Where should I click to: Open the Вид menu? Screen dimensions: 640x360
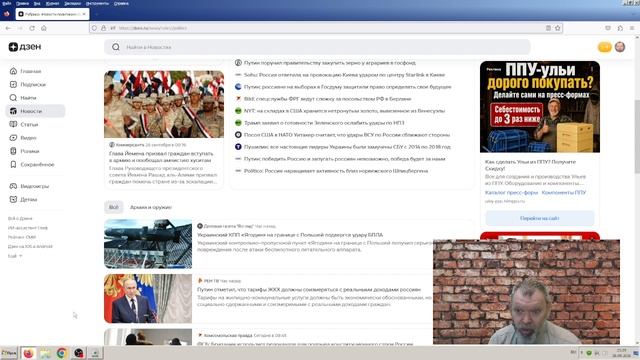(37, 3)
